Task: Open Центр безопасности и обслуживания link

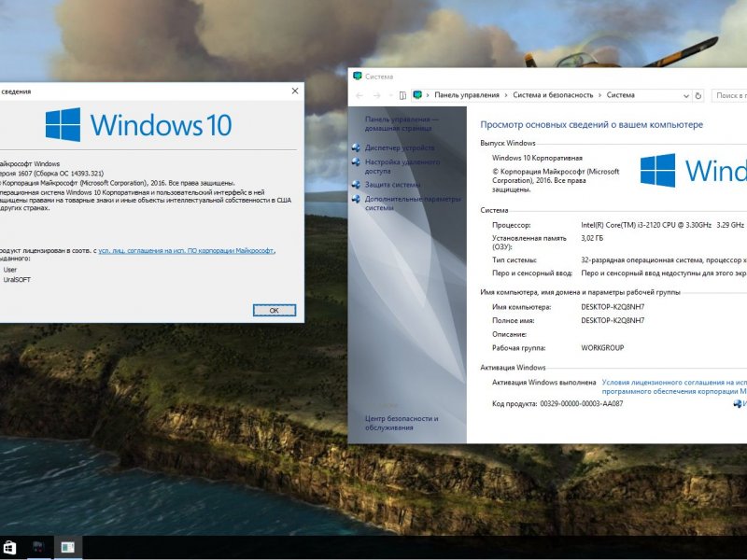Action: (x=402, y=423)
